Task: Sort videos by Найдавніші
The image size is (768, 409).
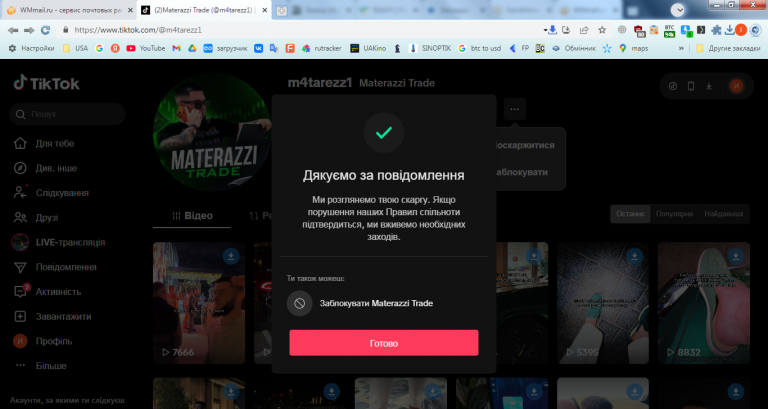Action: pos(723,214)
